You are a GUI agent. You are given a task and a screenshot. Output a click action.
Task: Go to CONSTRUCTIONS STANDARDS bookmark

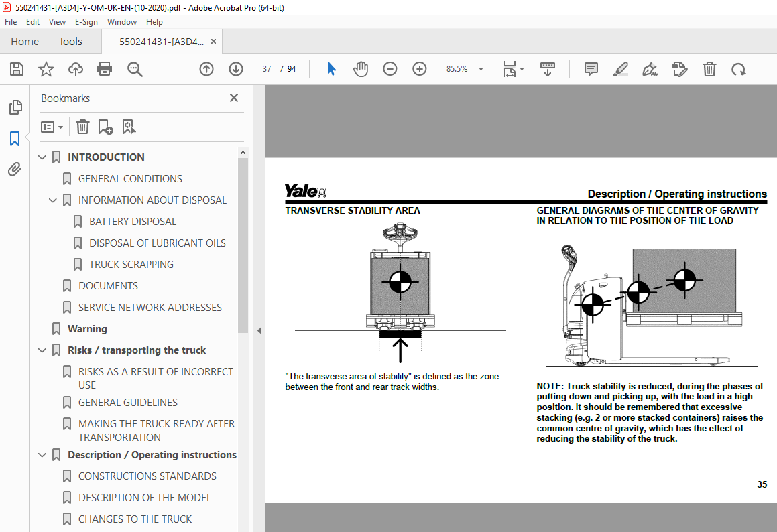click(147, 476)
